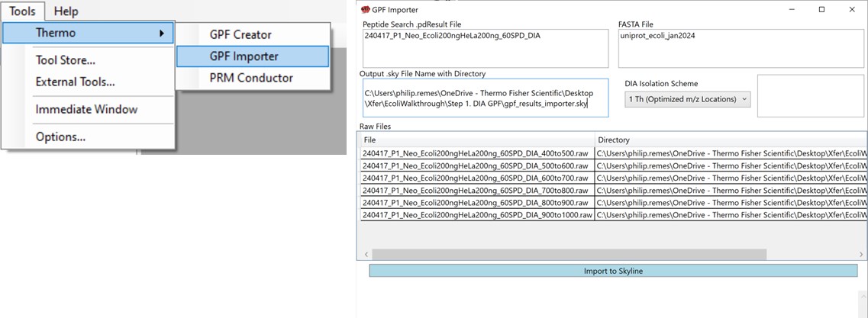Viewport: 868px width, 318px height.
Task: Maximize the GPF Importer window
Action: point(821,9)
